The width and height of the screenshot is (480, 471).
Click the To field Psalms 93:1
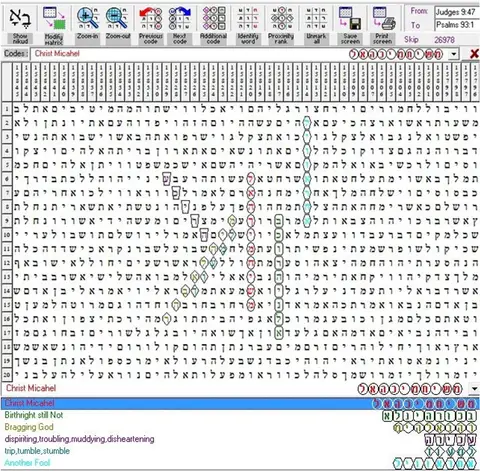[457, 25]
